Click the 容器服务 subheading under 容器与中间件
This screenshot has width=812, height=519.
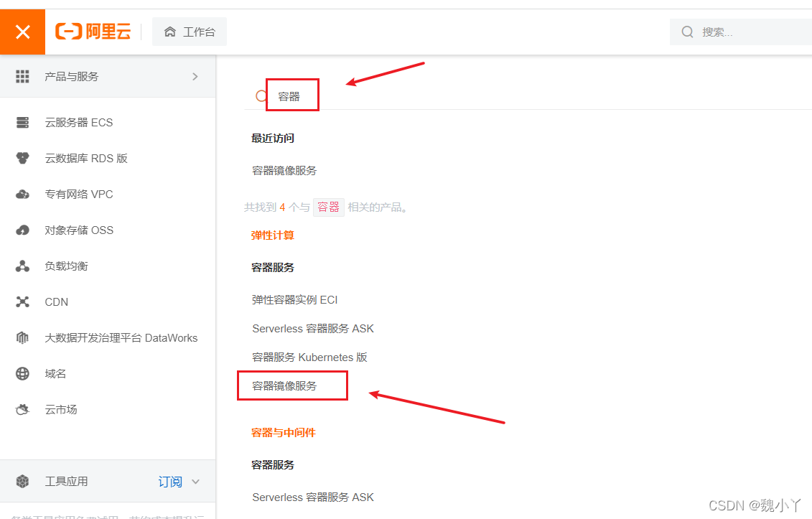click(x=273, y=464)
